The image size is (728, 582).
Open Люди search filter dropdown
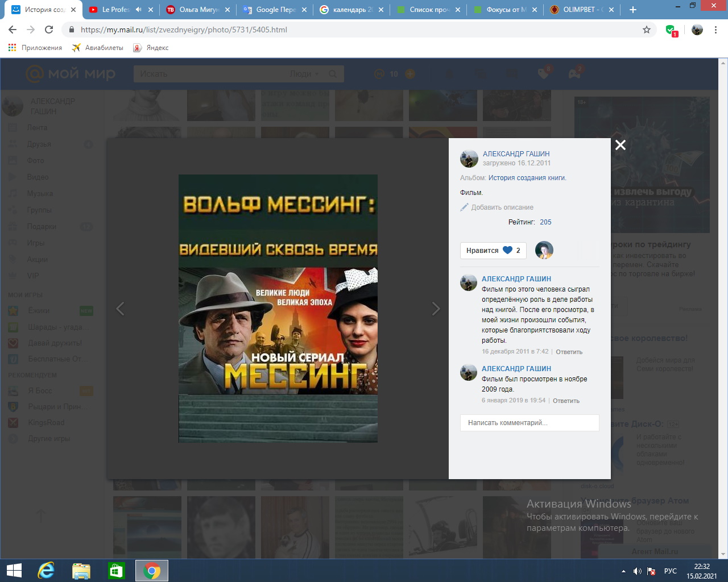click(305, 74)
